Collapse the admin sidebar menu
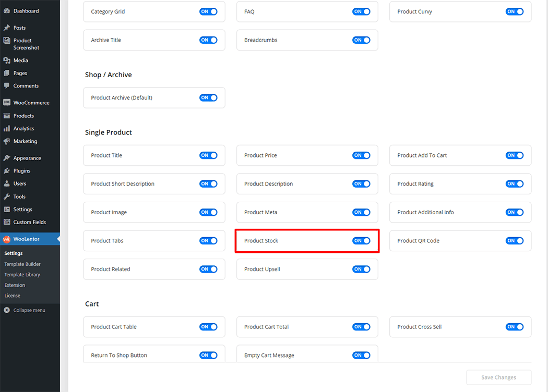548x392 pixels. pyautogui.click(x=25, y=310)
